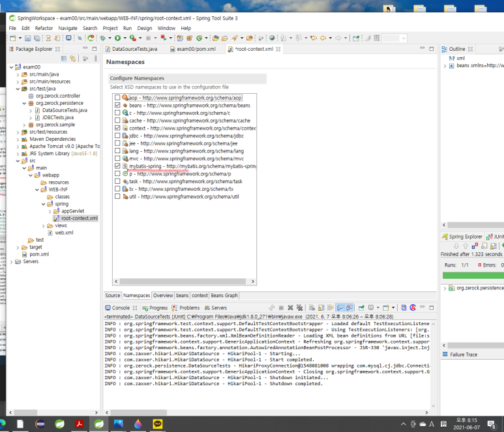504x432 pixels.
Task: Click the Debug bug toolbar icon
Action: point(102,38)
